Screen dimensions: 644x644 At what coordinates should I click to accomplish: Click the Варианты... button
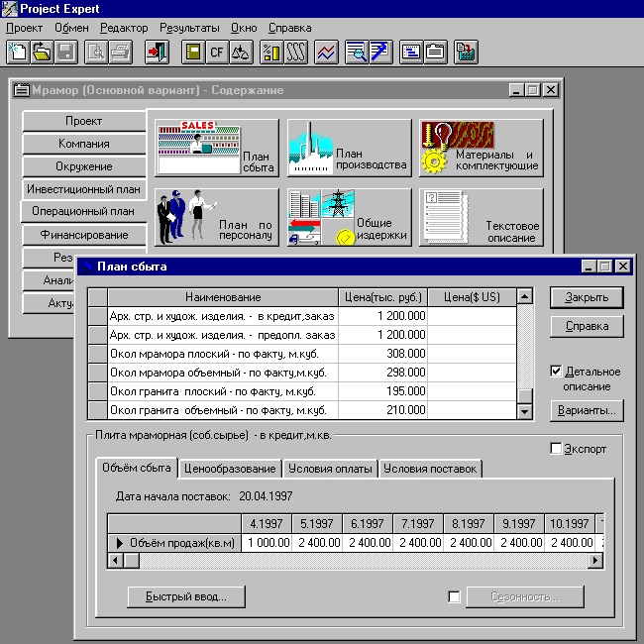point(587,410)
